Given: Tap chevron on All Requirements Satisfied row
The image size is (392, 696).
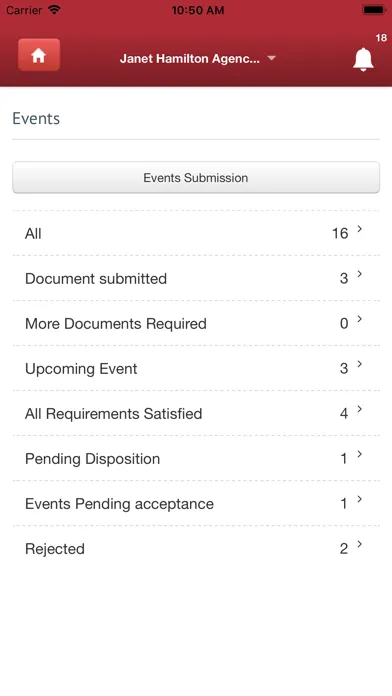Looking at the screenshot, I should (x=360, y=409).
